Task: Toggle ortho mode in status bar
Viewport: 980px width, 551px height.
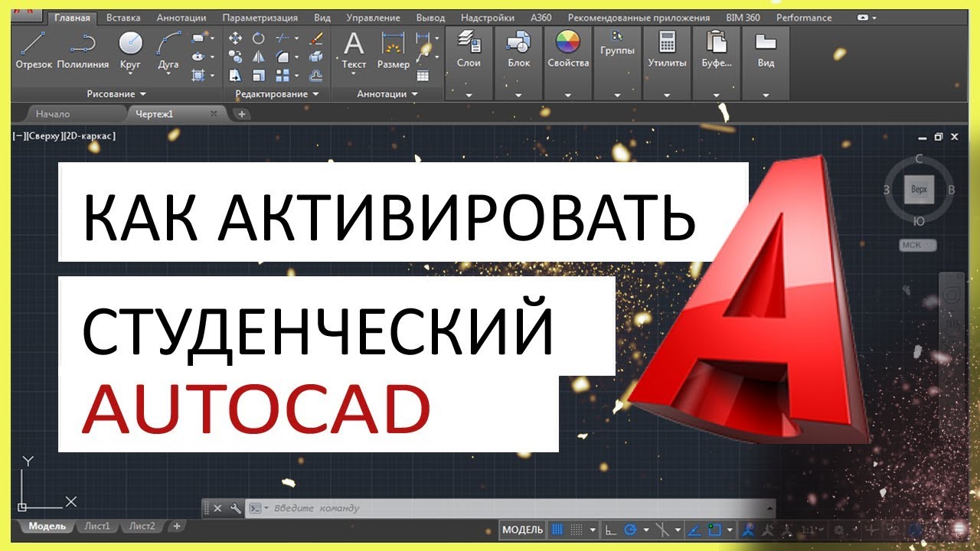Action: coord(611,530)
